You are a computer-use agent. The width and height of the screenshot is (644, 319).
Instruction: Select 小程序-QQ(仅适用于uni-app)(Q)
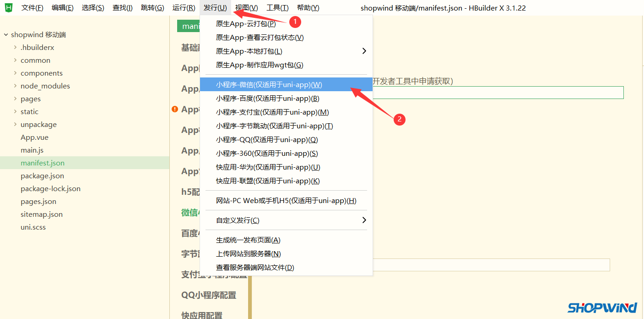(287, 140)
